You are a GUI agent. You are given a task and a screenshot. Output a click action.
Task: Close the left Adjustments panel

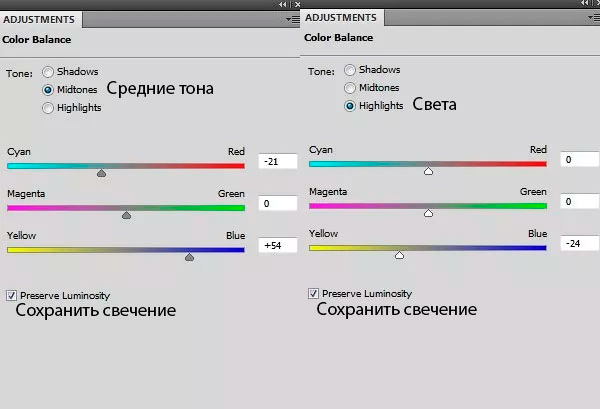point(297,5)
